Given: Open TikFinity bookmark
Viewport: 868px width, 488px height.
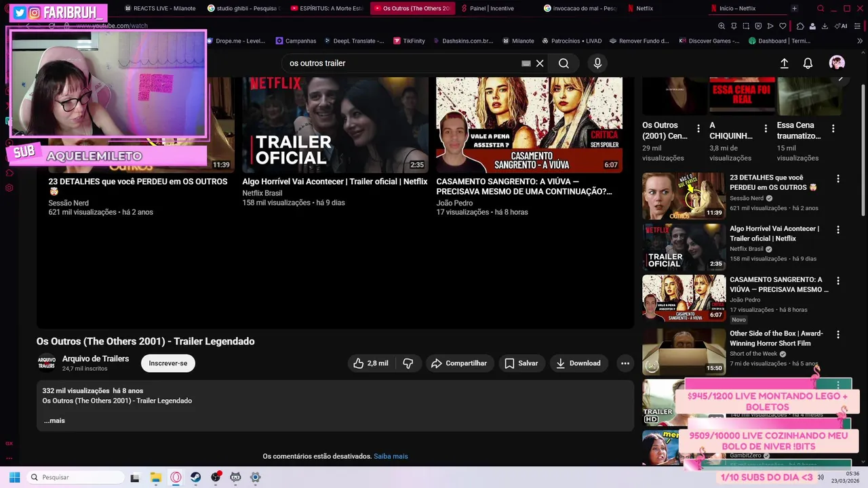Looking at the screenshot, I should point(408,41).
